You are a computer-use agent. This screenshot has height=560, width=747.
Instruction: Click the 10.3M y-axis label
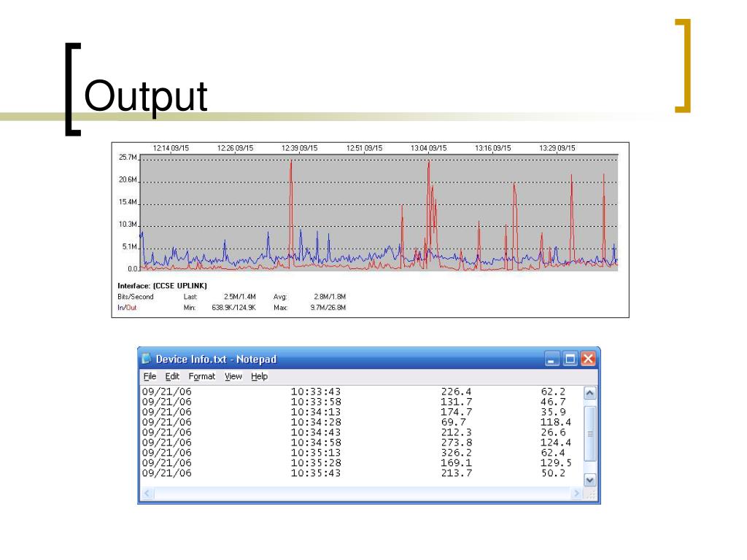point(128,225)
